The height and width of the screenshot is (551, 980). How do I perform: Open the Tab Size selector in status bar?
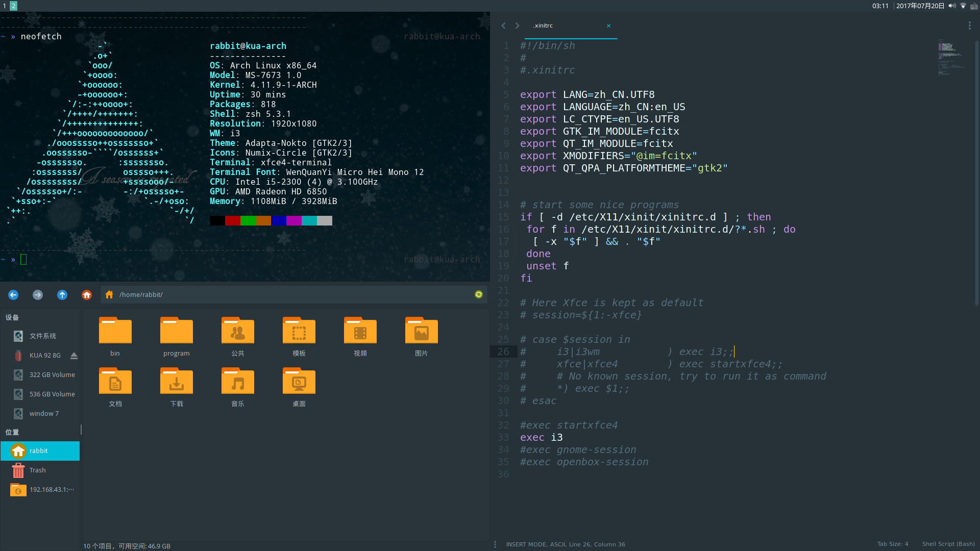[893, 544]
